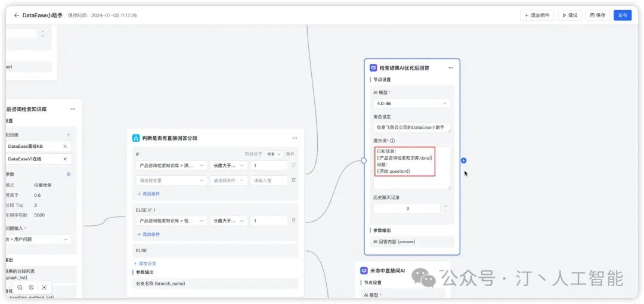This screenshot has width=644, height=304.
Task: Open IF first row 长度大于 condition dropdown
Action: click(x=229, y=165)
